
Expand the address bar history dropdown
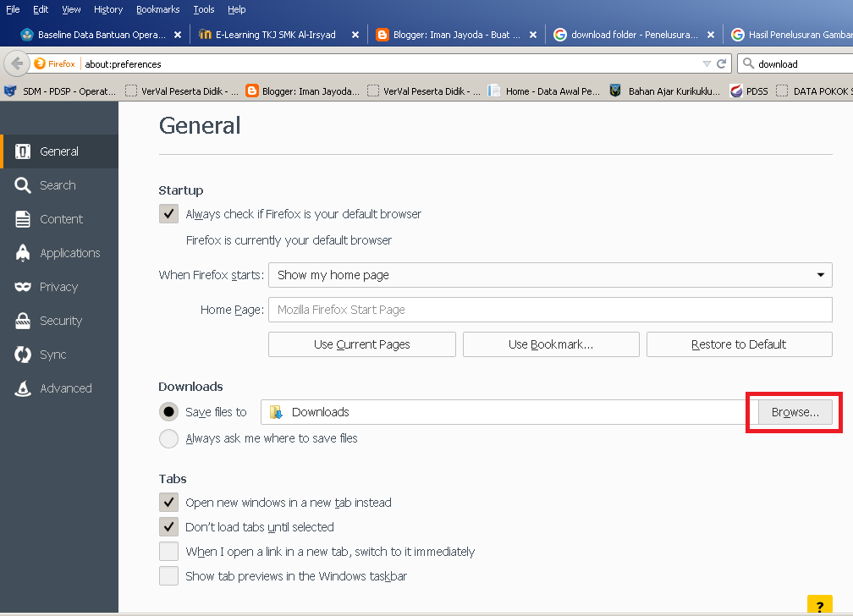pyautogui.click(x=705, y=63)
